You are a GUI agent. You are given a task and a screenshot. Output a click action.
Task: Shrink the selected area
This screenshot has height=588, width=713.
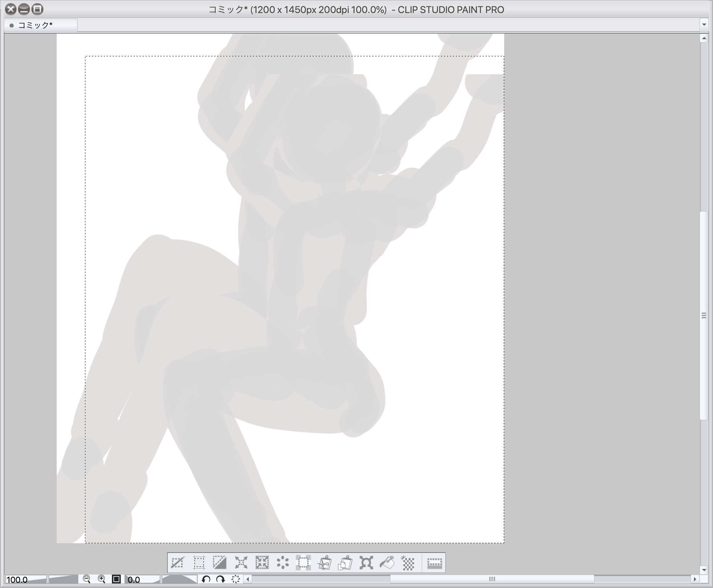(x=262, y=563)
